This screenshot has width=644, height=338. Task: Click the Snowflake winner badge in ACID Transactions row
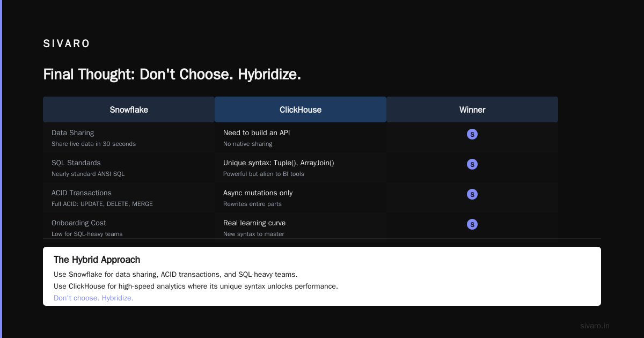[x=472, y=194]
